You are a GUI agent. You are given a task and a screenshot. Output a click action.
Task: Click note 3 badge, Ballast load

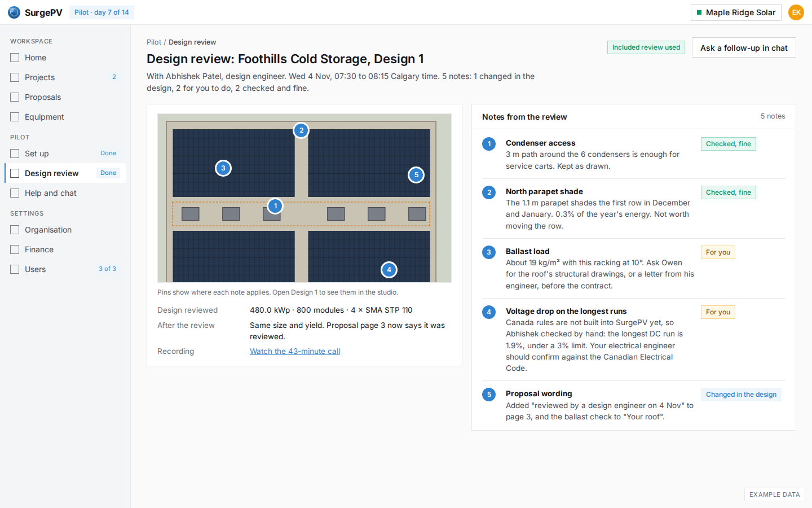tap(489, 252)
